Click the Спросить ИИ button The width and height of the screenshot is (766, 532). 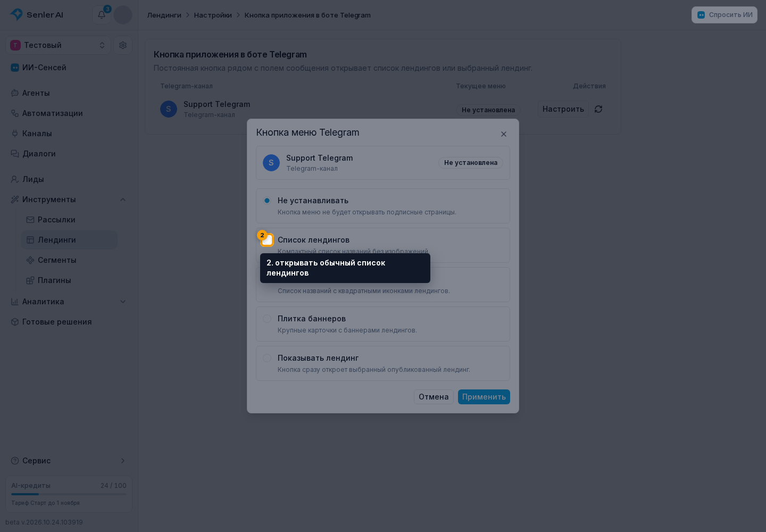pyautogui.click(x=725, y=15)
